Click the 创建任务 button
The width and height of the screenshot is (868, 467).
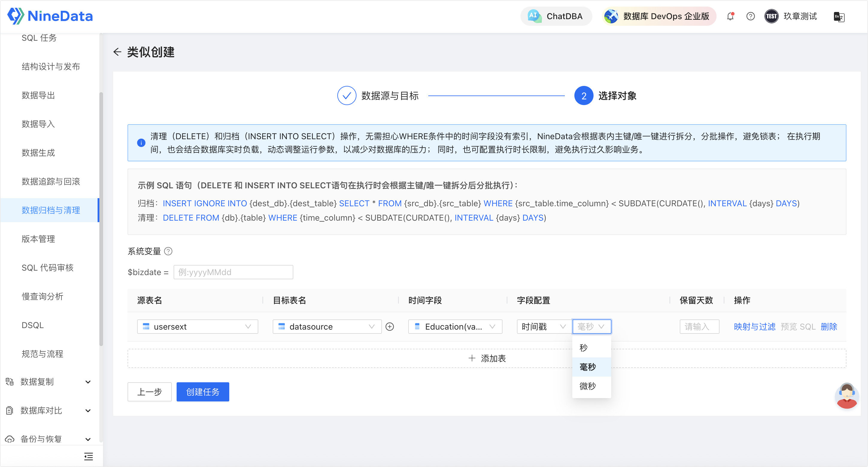click(x=203, y=392)
